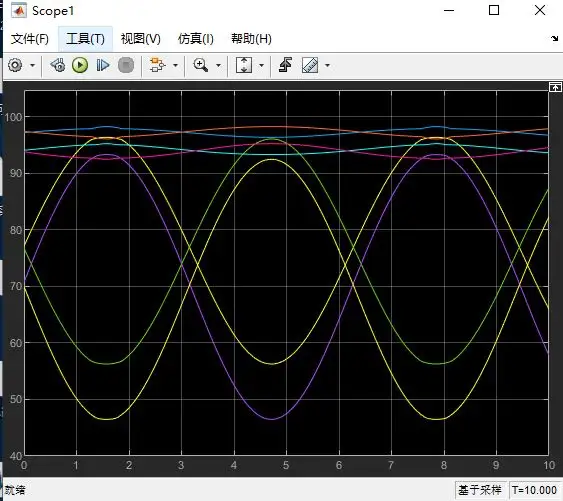Select the zoom magnifier tool

coord(200,65)
